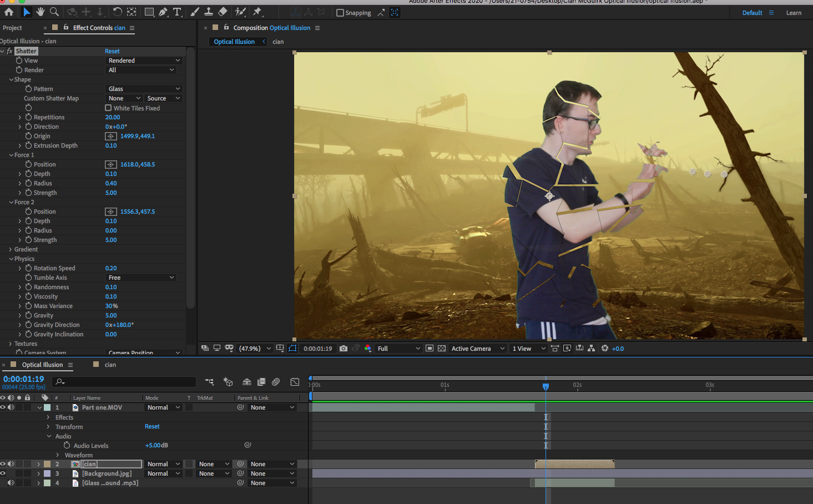Open Composition Mini-Flowchart icon in timeline
The height and width of the screenshot is (504, 813).
209,382
